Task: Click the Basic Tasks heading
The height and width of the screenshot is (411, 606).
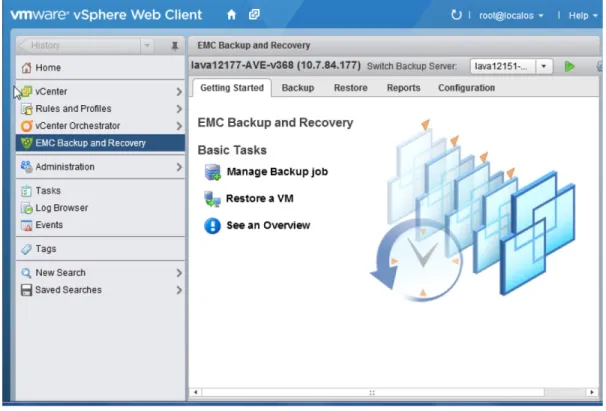Action: tap(232, 150)
